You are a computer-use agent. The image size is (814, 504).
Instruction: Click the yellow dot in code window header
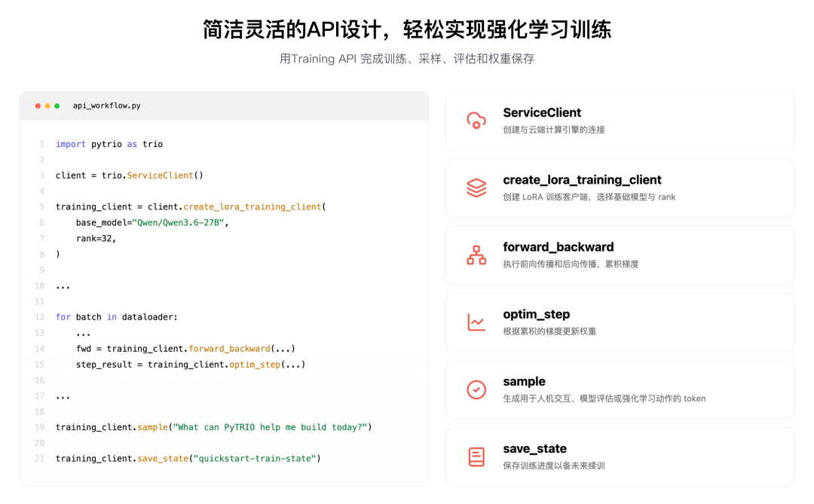(47, 106)
